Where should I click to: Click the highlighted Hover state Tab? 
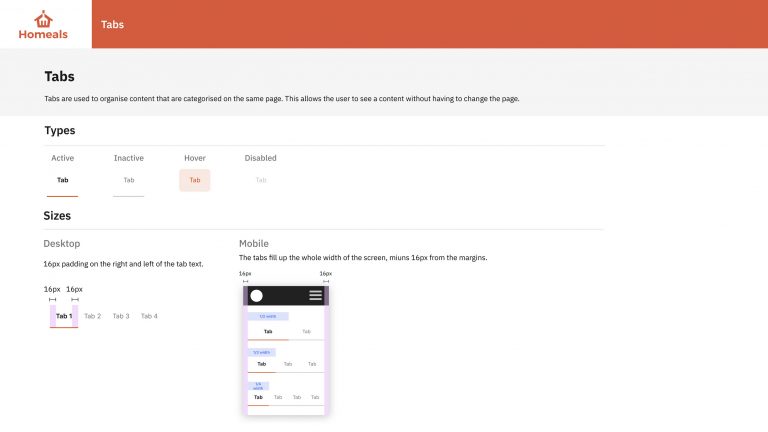click(x=194, y=180)
